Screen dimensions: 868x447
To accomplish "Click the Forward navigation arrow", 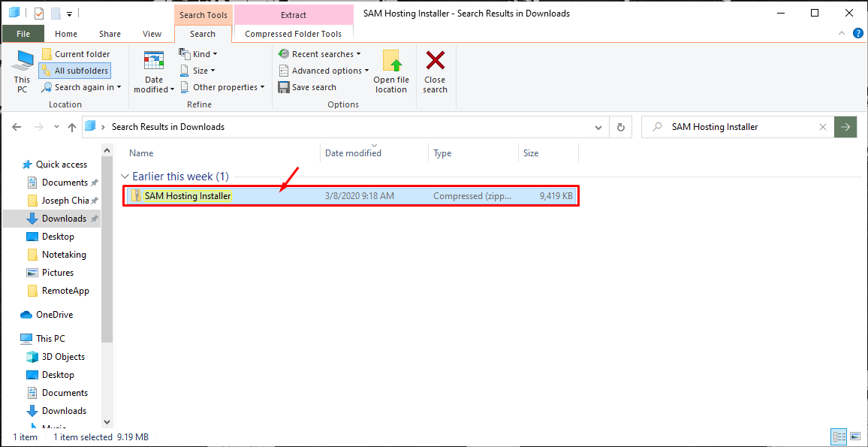I will click(x=39, y=127).
